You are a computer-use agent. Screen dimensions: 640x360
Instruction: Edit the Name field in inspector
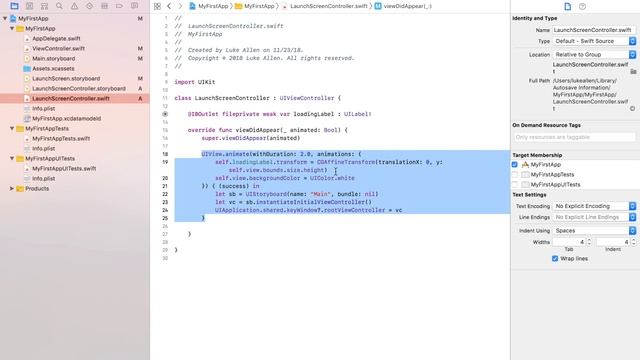pos(594,30)
